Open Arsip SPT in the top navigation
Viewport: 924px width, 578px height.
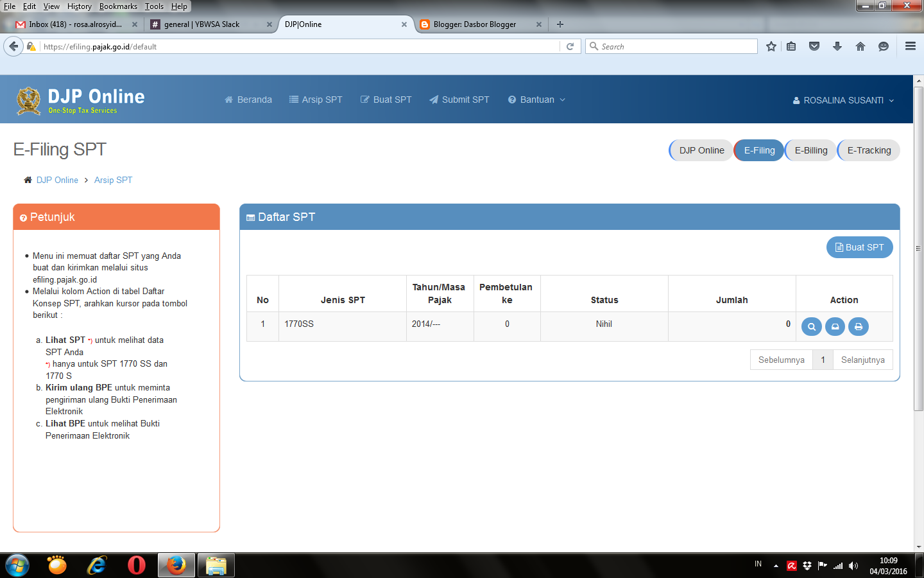click(x=316, y=100)
